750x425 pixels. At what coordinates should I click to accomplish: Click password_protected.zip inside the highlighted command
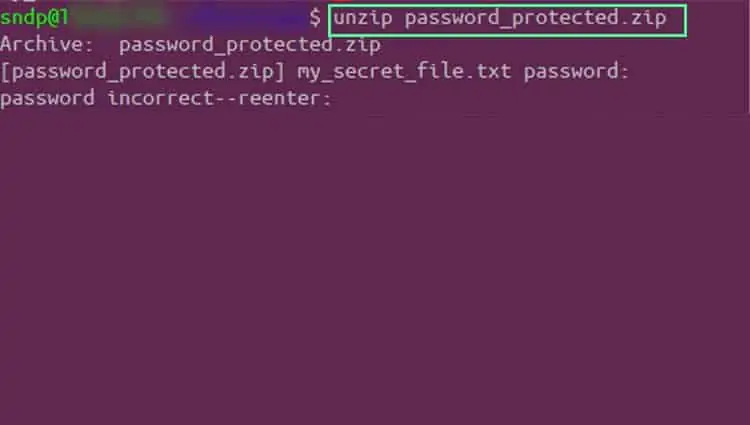(x=535, y=19)
